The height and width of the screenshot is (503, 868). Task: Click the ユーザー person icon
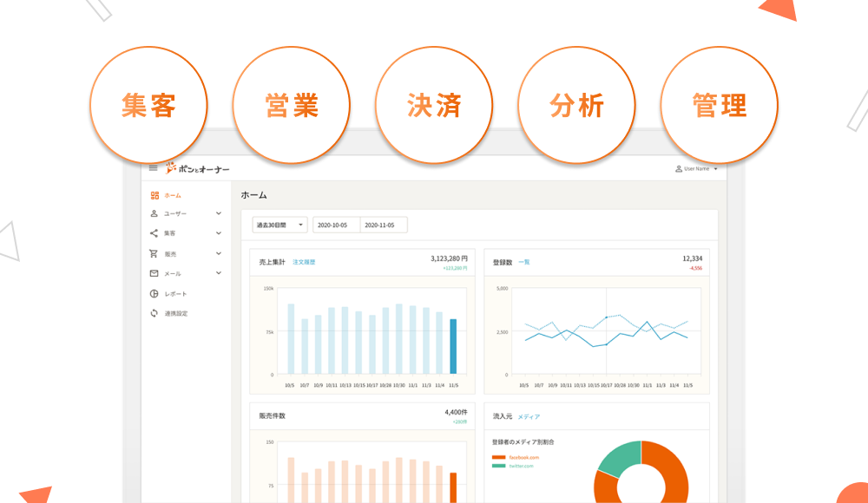(155, 213)
